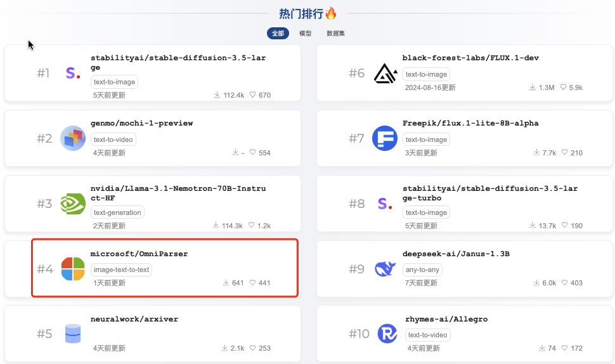The height and width of the screenshot is (364, 615).
Task: Switch to the 模型 tab
Action: point(305,34)
